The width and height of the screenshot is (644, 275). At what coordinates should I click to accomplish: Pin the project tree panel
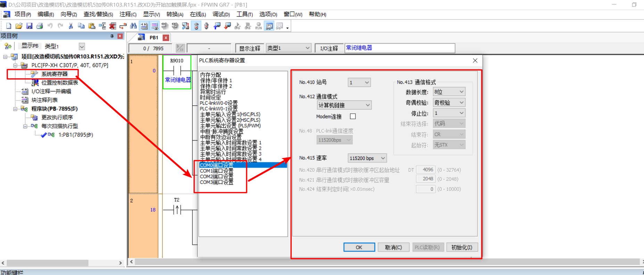pos(112,36)
